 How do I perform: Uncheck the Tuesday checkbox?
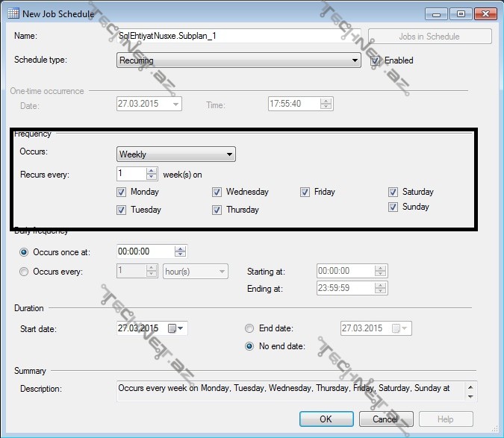click(121, 210)
